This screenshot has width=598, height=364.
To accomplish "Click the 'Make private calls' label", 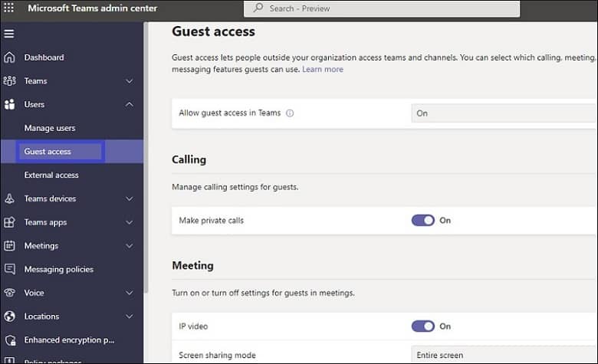I will pos(212,220).
